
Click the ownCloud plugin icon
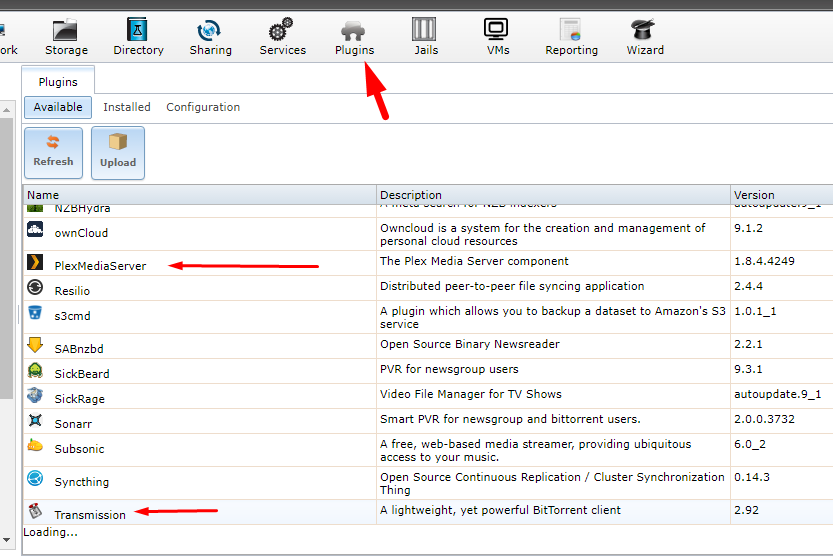tap(35, 229)
